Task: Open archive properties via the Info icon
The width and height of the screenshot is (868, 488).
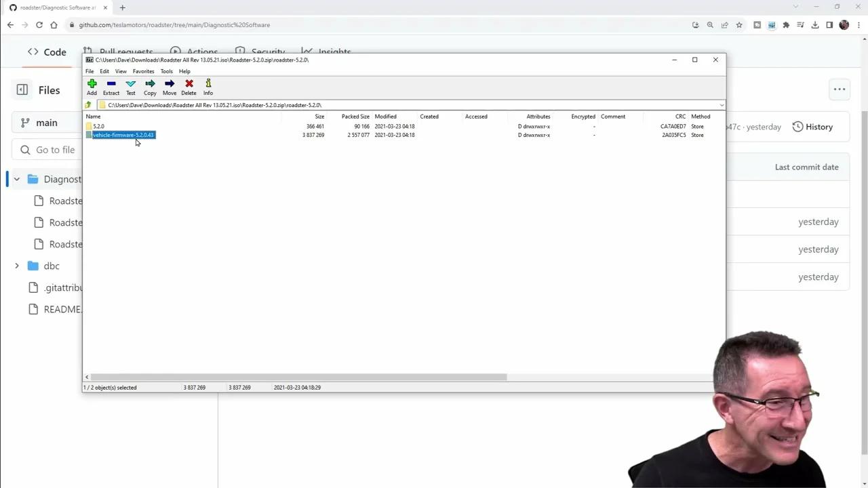Action: (208, 86)
